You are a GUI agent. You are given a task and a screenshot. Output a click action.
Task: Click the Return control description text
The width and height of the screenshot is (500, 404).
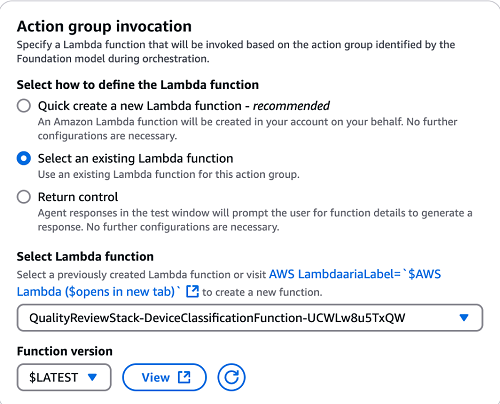pos(255,220)
